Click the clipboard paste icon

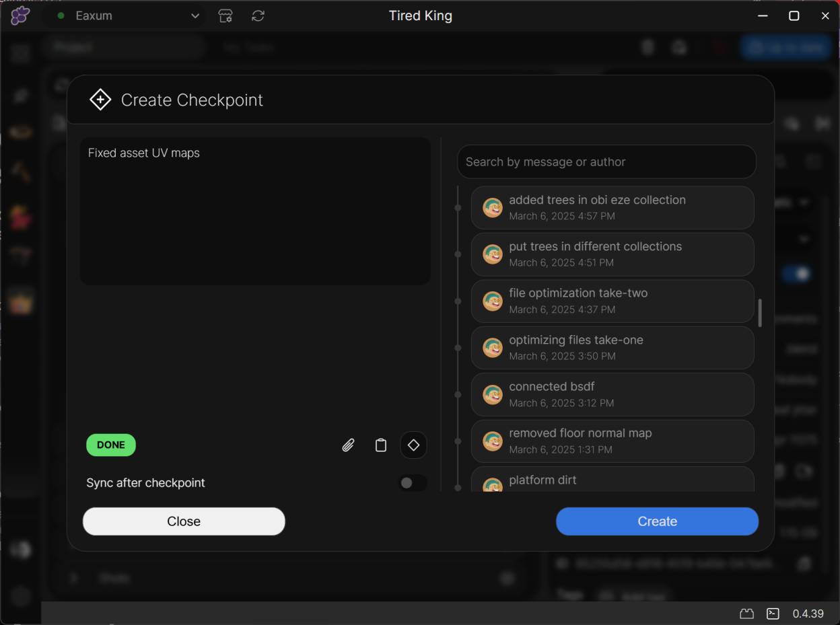pos(381,445)
